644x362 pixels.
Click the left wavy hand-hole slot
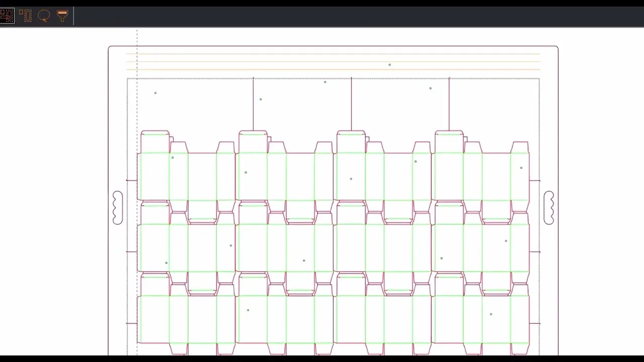pyautogui.click(x=117, y=208)
